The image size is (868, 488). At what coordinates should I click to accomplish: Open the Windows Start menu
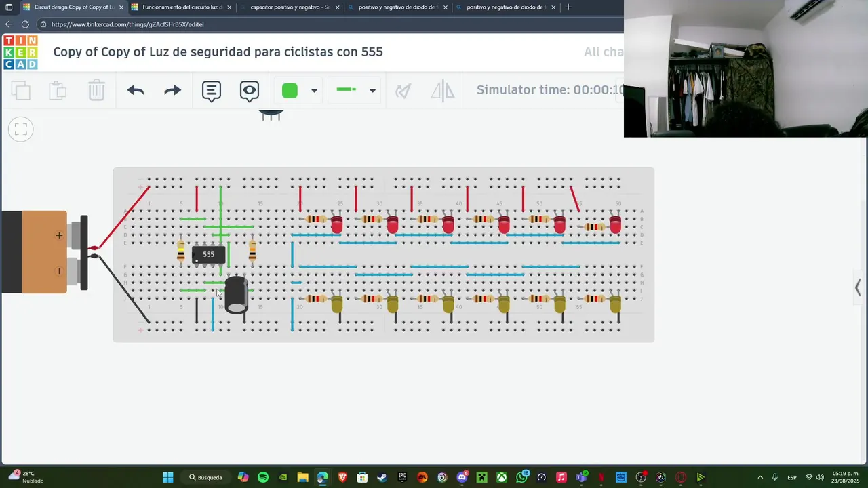(167, 477)
